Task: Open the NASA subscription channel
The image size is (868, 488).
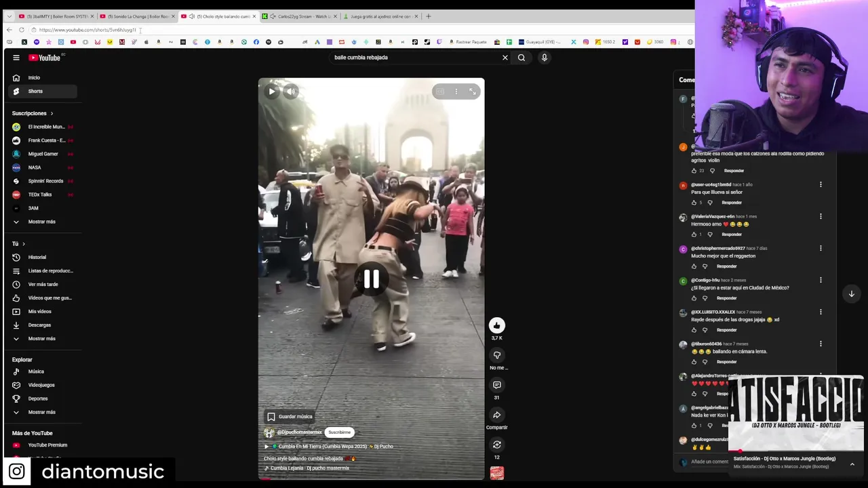Action: pyautogui.click(x=42, y=167)
